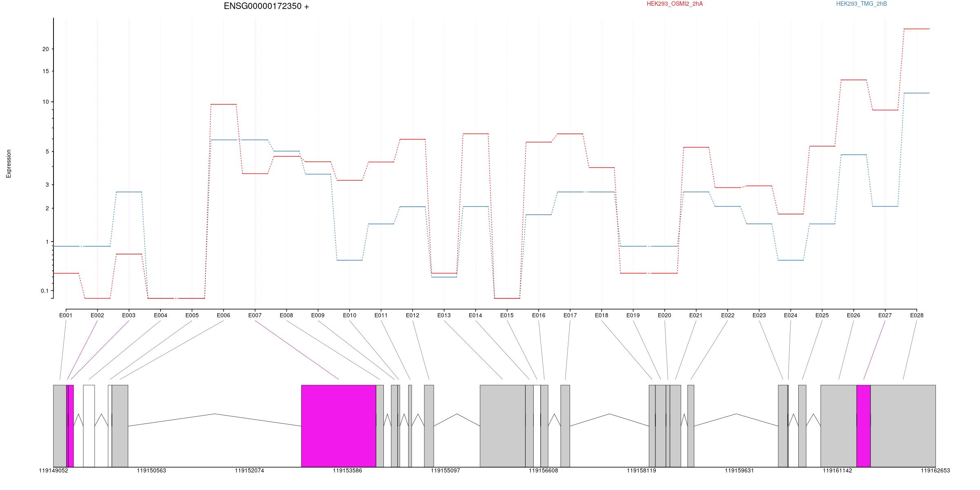Click the E010 exon label
Viewport: 980px width, 490px height.
click(350, 315)
